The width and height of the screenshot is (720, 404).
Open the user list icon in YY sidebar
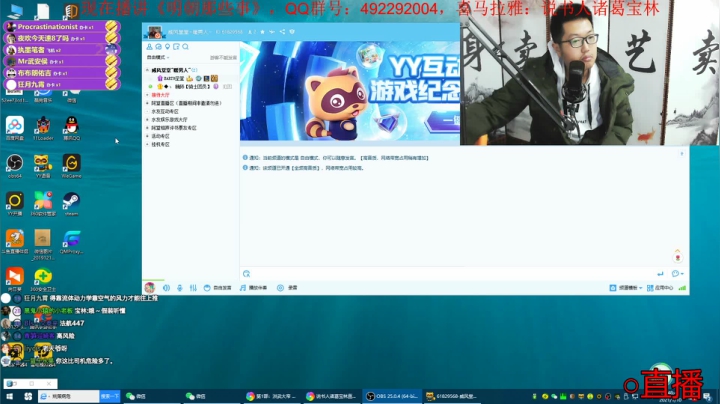149,47
